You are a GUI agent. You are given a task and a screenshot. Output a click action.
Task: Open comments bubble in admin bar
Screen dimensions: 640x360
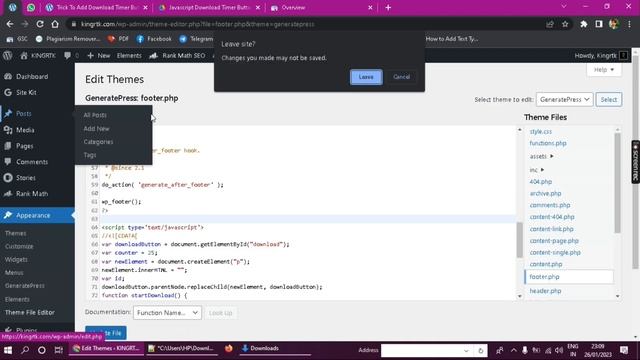(71, 56)
